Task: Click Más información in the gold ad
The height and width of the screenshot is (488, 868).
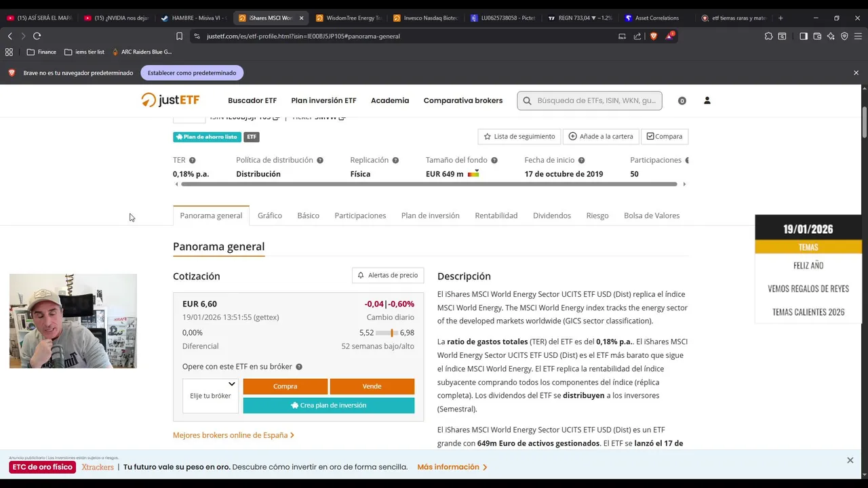Action: tap(452, 467)
